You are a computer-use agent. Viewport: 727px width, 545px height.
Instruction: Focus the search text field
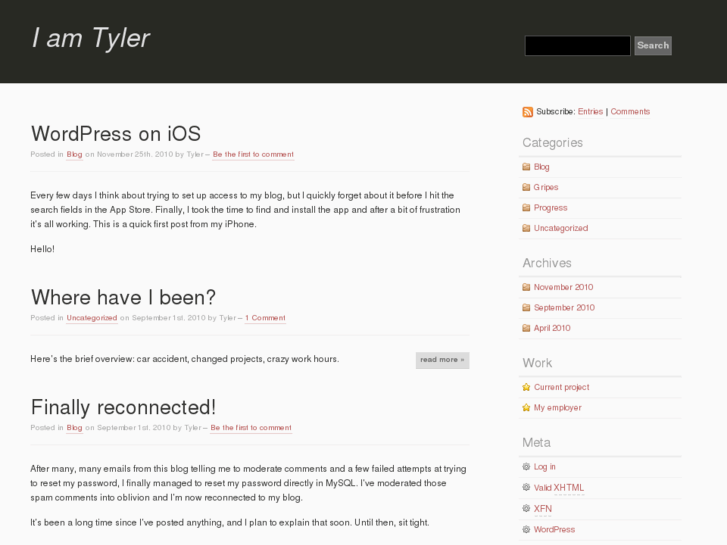click(x=577, y=45)
